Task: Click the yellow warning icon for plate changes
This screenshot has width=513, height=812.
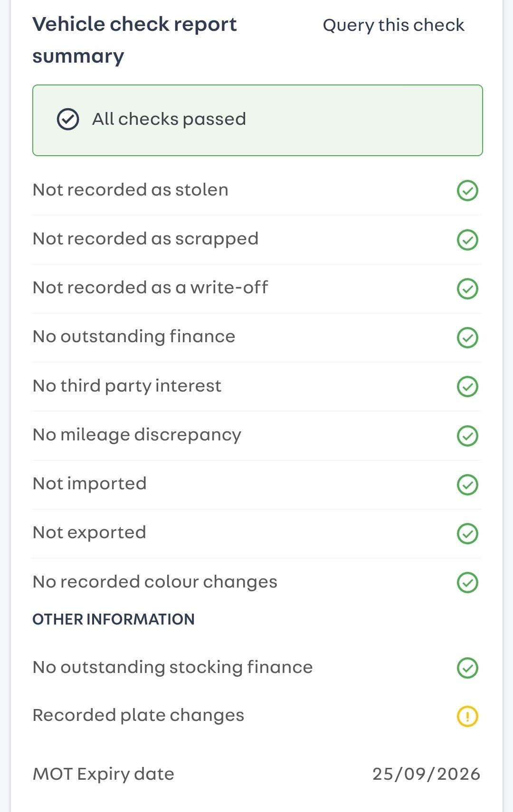Action: click(x=467, y=716)
